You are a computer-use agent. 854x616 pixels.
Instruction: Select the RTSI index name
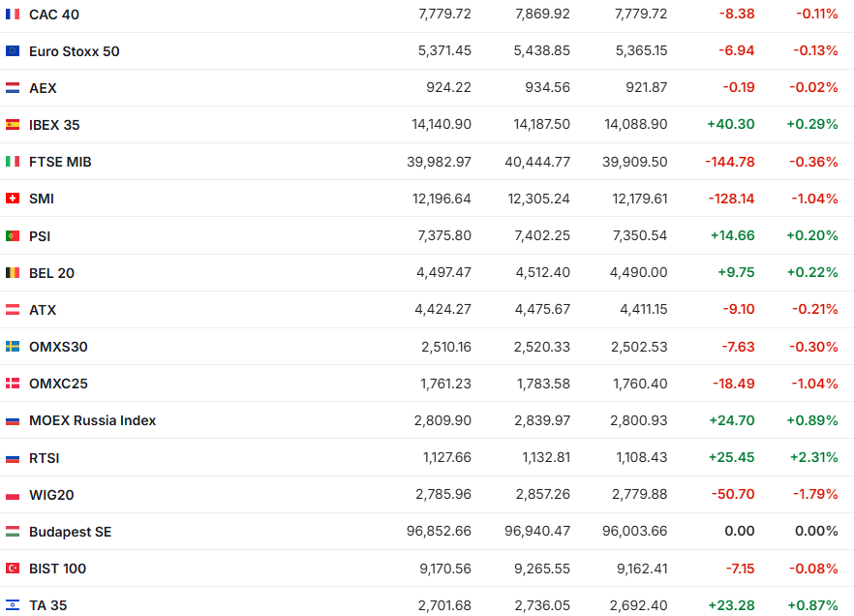(45, 458)
